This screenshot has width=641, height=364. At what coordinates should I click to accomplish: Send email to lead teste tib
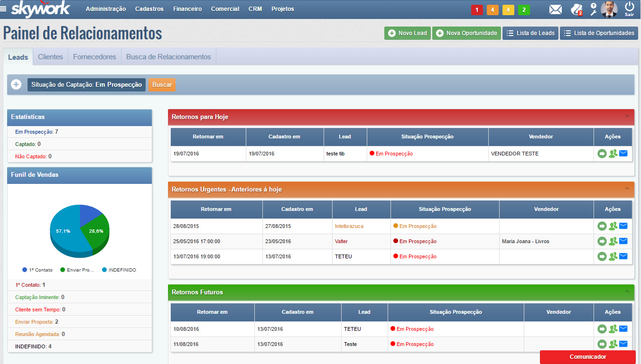click(x=623, y=153)
